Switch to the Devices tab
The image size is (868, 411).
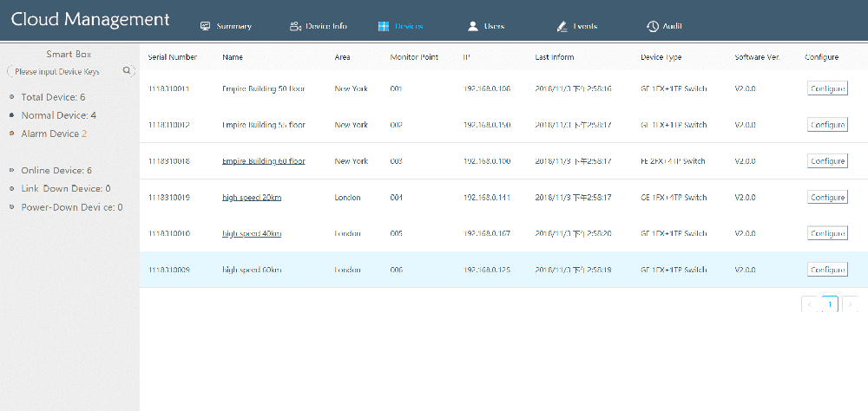click(401, 26)
